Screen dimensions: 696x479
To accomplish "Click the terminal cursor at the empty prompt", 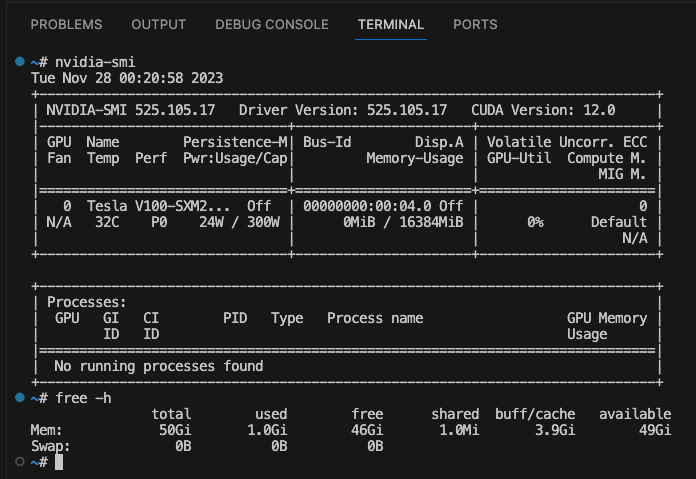I will tap(59, 462).
